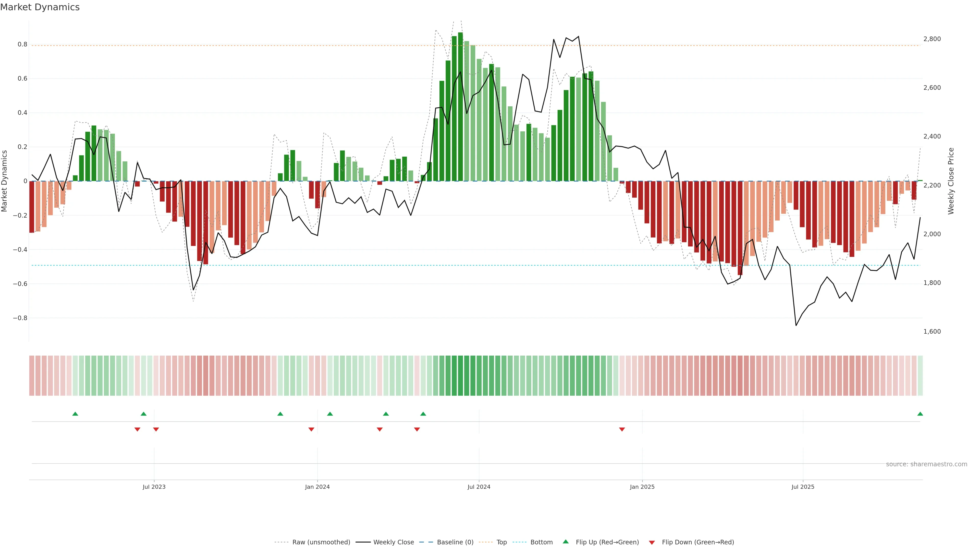Click green flip-up marker right after Jan 2024
The image size is (980, 551).
pos(330,414)
